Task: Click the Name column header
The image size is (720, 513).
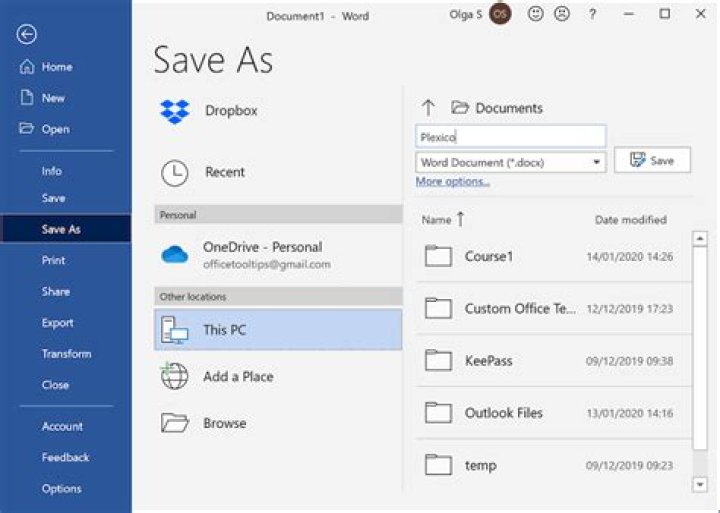Action: click(436, 220)
